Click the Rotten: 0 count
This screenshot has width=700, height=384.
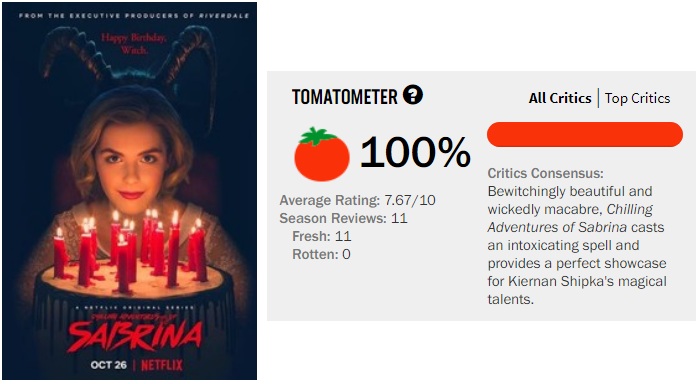321,255
